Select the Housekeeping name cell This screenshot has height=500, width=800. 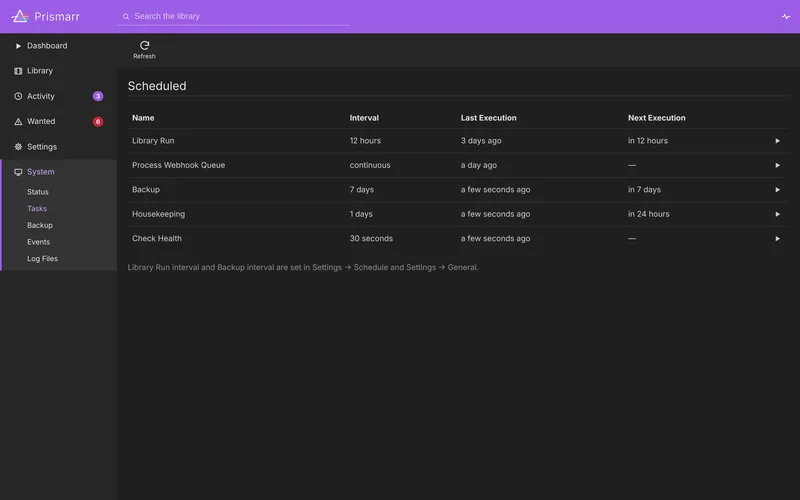(x=159, y=214)
